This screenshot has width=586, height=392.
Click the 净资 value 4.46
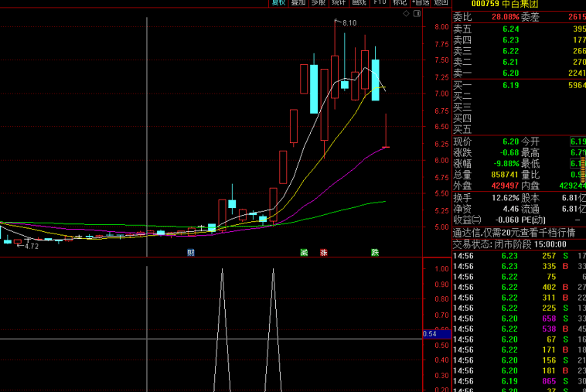click(x=510, y=209)
